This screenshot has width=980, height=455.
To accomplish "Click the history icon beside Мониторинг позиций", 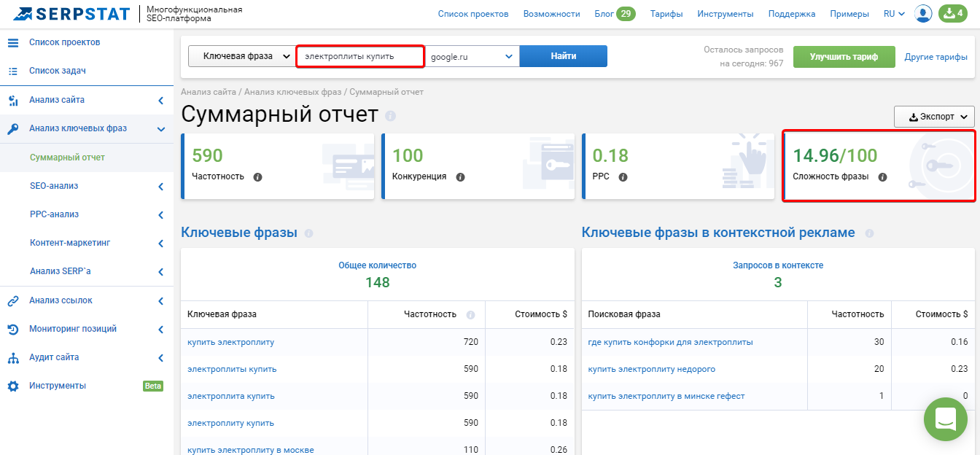I will [x=12, y=329].
